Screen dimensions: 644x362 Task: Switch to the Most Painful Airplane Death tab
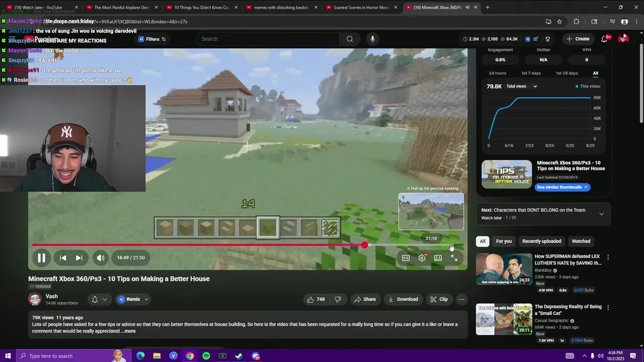coord(122,8)
